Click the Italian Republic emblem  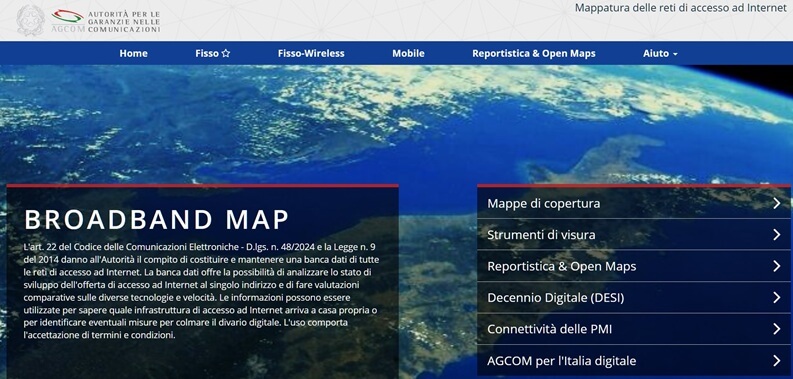[30, 21]
